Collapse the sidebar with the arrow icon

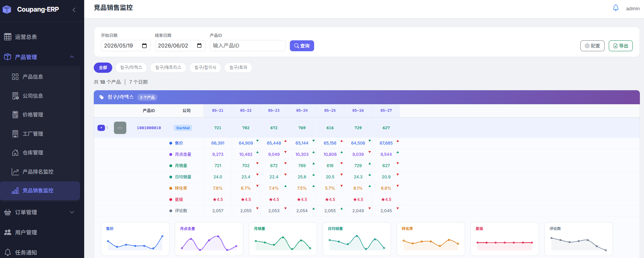(74, 10)
